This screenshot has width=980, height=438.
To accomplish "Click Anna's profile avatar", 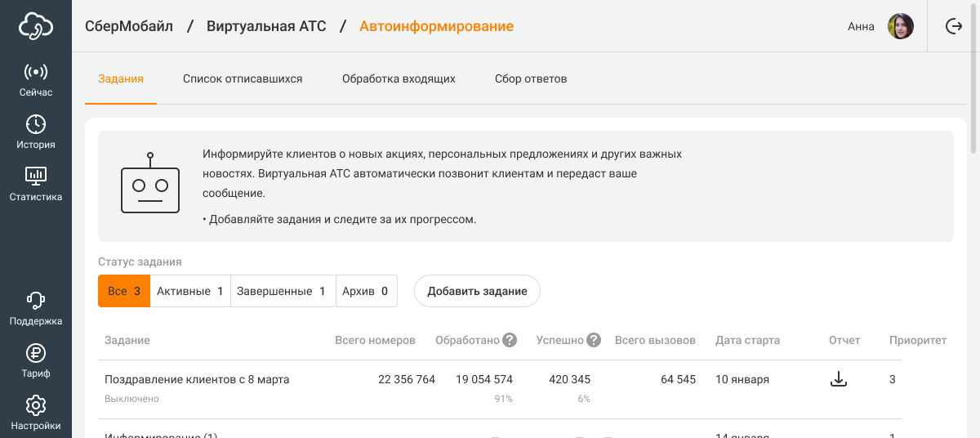I will point(900,26).
